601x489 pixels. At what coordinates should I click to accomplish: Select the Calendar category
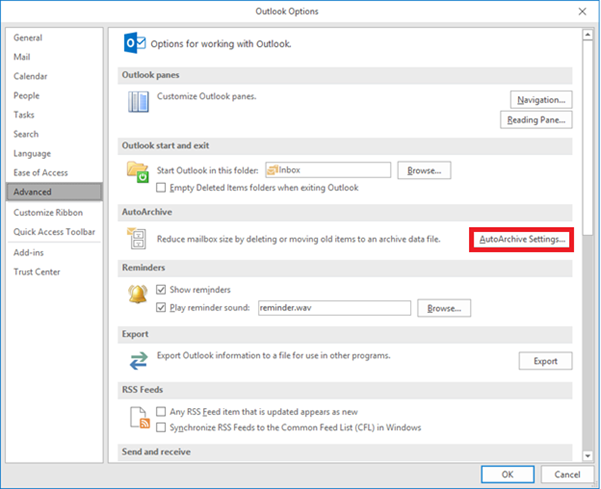[x=54, y=76]
